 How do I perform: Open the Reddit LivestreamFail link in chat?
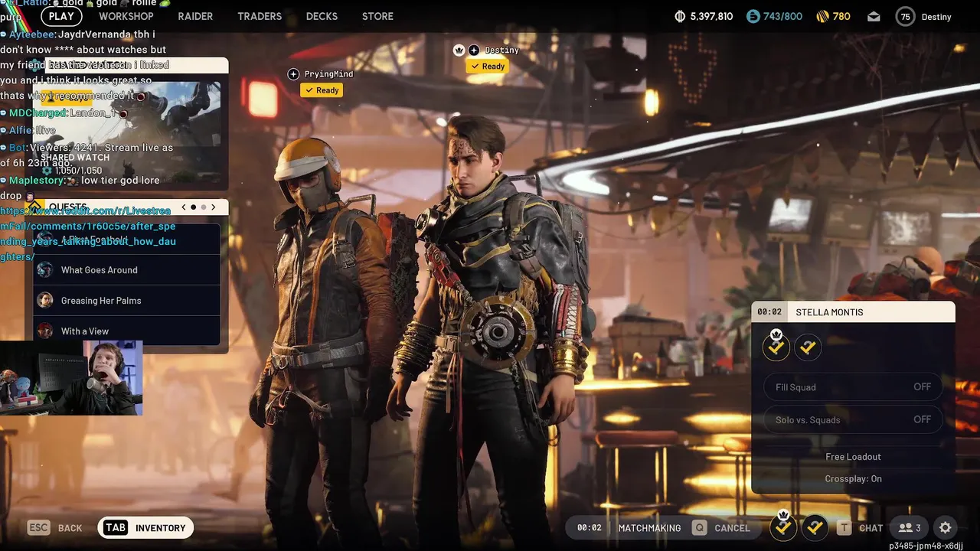[88, 233]
